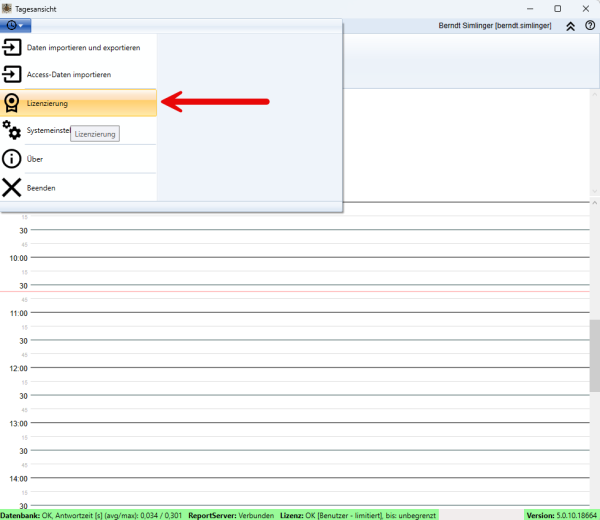Click the Version number in status bar
Screen dimensions: 600x520
pos(562,514)
